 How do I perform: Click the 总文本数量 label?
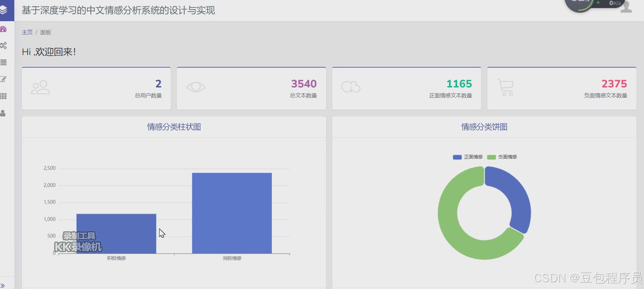(x=303, y=96)
